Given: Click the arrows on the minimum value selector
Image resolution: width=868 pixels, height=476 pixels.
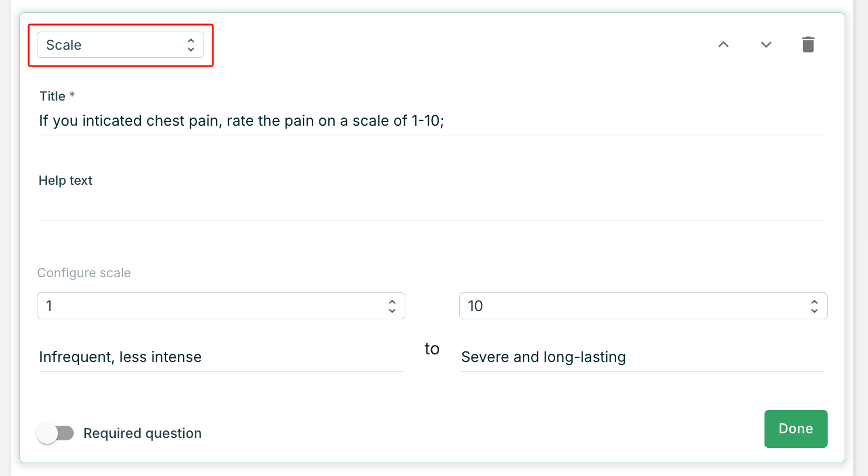Looking at the screenshot, I should click(x=392, y=306).
